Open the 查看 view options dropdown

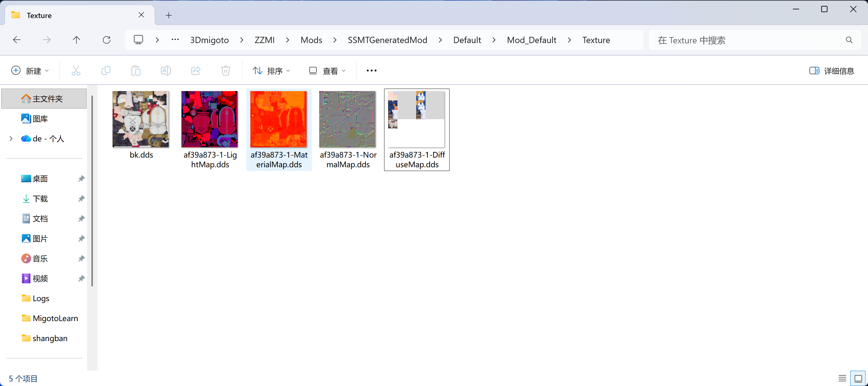[327, 71]
